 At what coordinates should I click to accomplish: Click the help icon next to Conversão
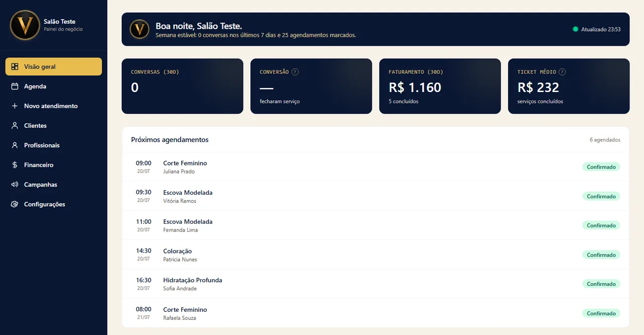(295, 72)
